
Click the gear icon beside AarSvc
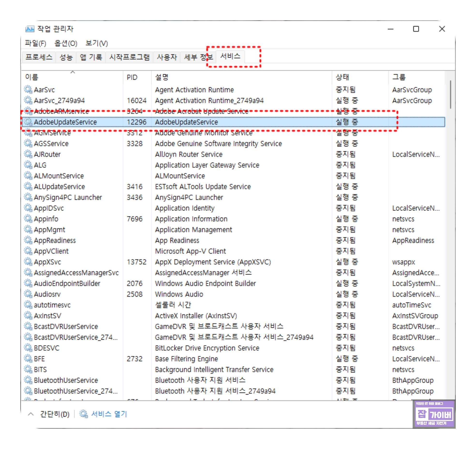tap(28, 90)
